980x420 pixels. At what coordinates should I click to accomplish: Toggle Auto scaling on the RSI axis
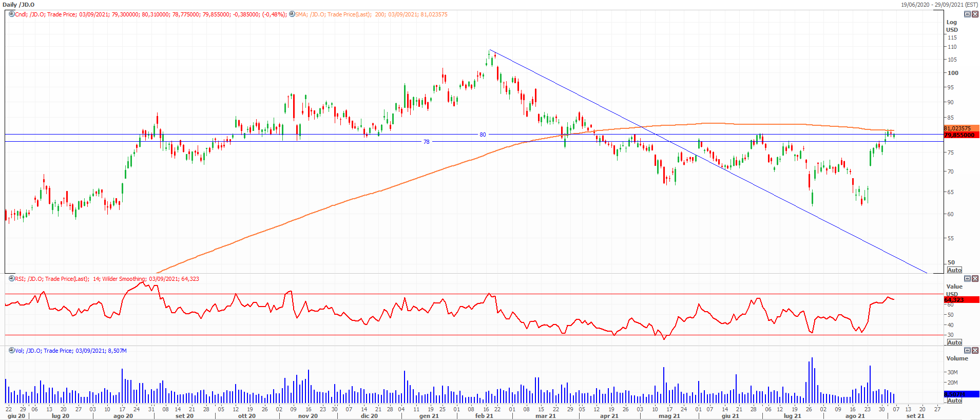click(x=954, y=342)
